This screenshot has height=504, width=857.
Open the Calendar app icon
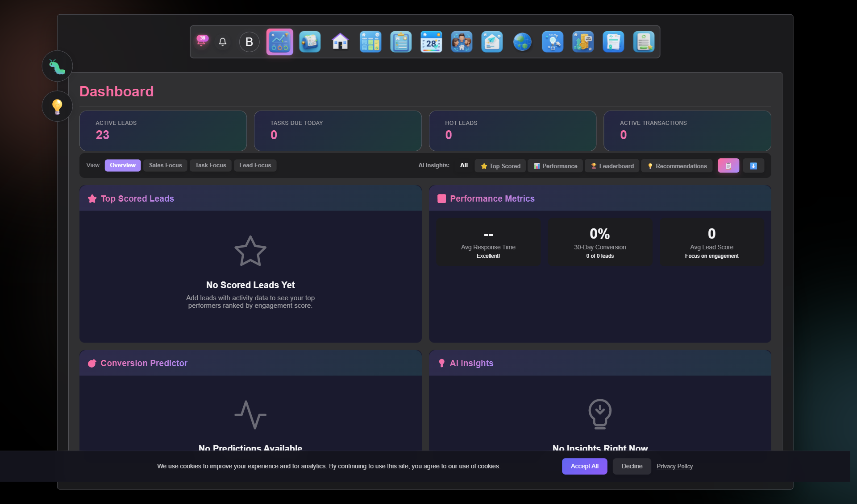click(x=431, y=42)
